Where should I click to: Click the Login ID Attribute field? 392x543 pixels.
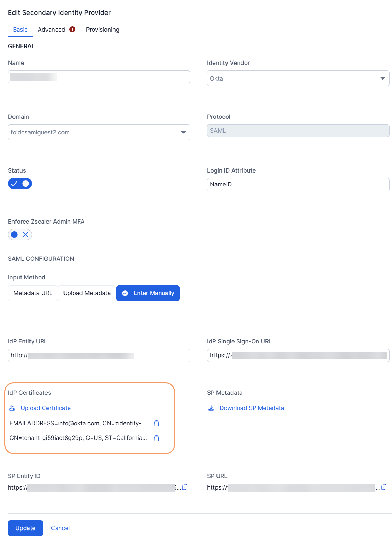(x=298, y=184)
